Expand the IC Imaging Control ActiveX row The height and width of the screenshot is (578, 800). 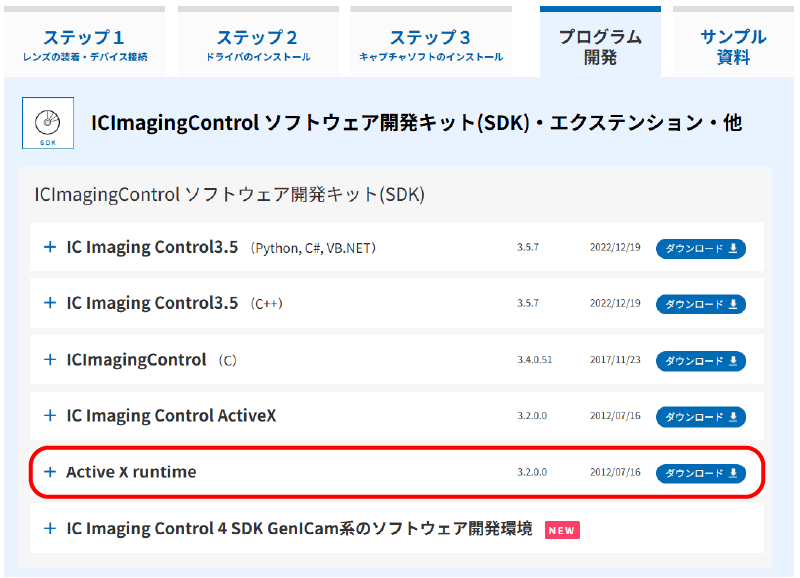tap(50, 416)
